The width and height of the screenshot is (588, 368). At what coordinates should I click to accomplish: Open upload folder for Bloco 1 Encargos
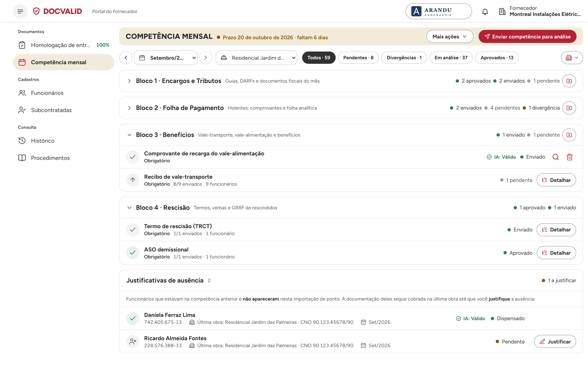point(569,81)
